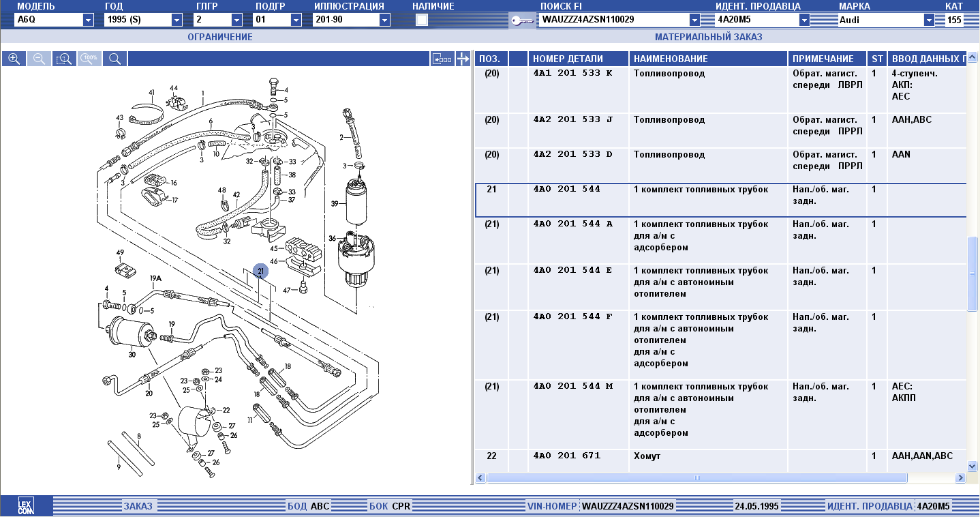Click the panel splitter arrow icon
Image resolution: width=980 pixels, height=517 pixels.
point(463,59)
